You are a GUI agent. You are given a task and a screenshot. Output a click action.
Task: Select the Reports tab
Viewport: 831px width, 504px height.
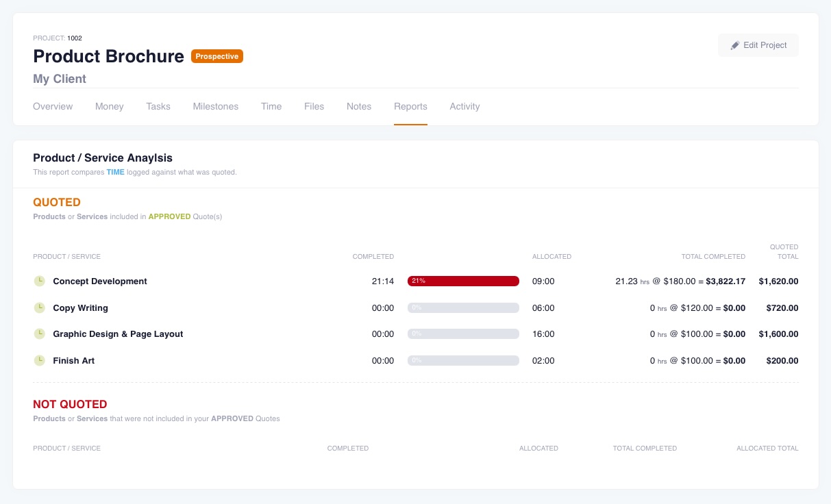410,106
